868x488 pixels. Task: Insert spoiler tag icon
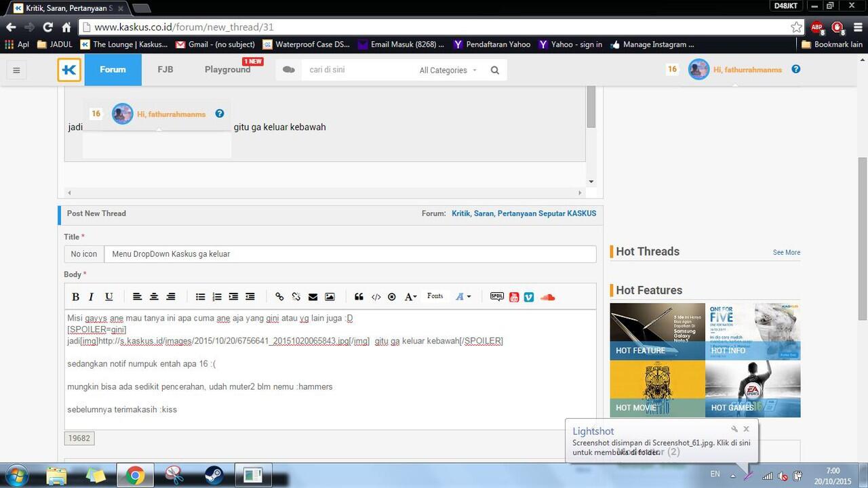click(x=497, y=297)
